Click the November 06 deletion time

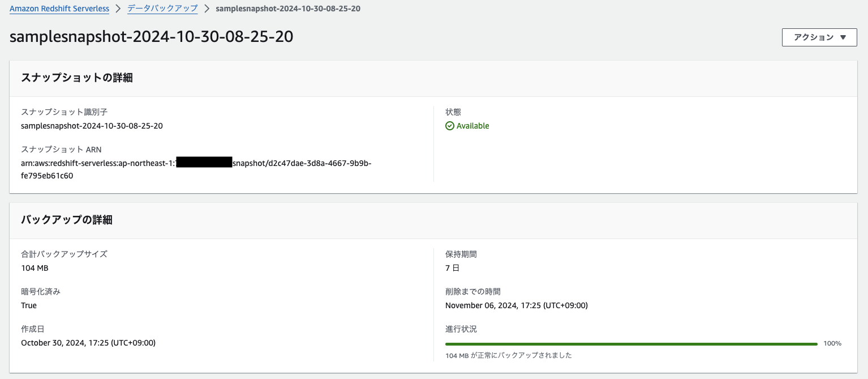[517, 305]
